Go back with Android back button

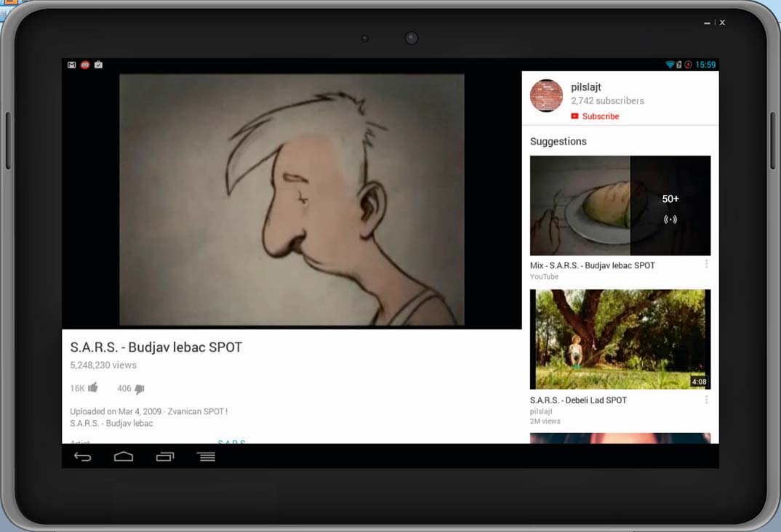click(x=83, y=456)
